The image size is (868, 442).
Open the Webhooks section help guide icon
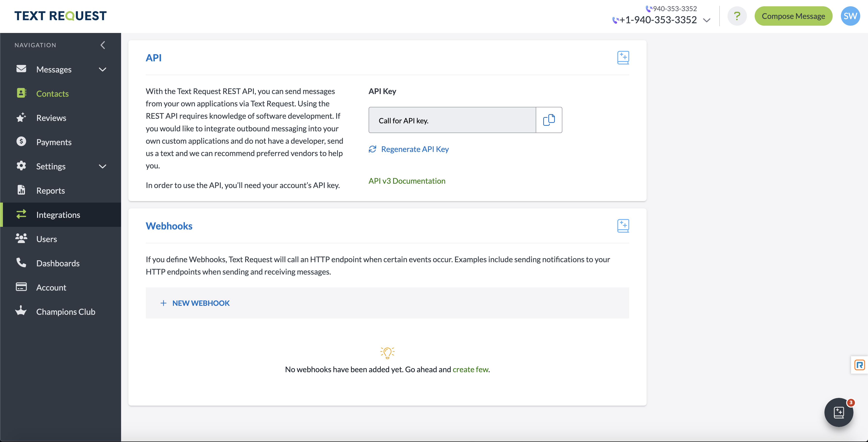[623, 226]
